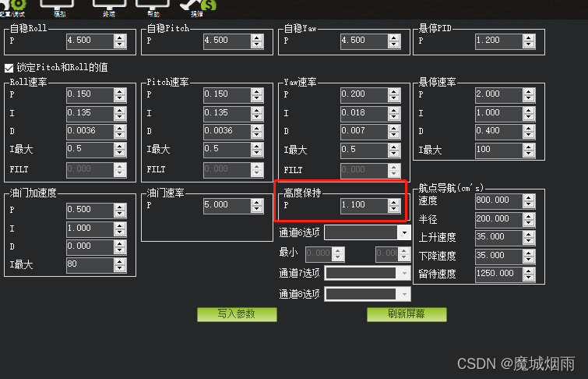Image resolution: width=588 pixels, height=379 pixels.
Task: Increase 油门加速度 P value with up arrow
Action: pyautogui.click(x=120, y=207)
